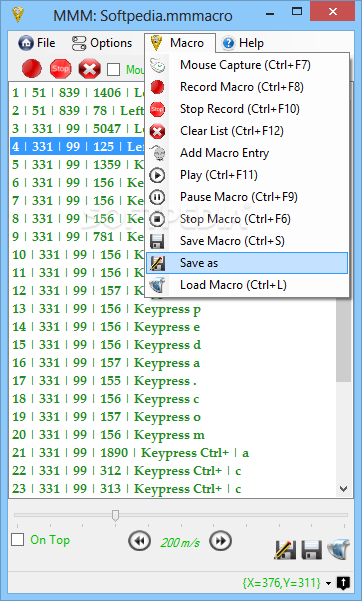Choose Mouse Capture (Ctrl+F7)
Screen dimensions: 362x601
pyautogui.click(x=247, y=65)
